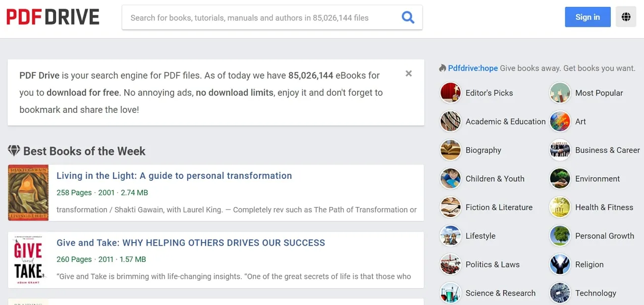Click the Most Popular category icon
The height and width of the screenshot is (305, 644).
(560, 93)
